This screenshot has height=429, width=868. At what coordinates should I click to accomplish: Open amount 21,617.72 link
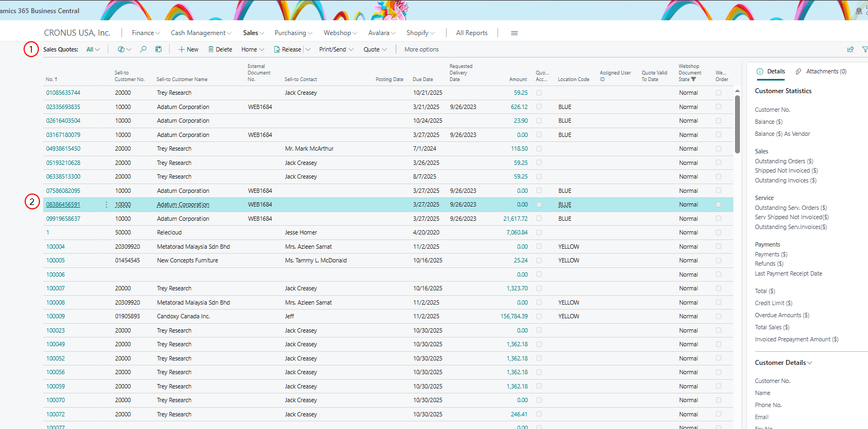pyautogui.click(x=516, y=219)
